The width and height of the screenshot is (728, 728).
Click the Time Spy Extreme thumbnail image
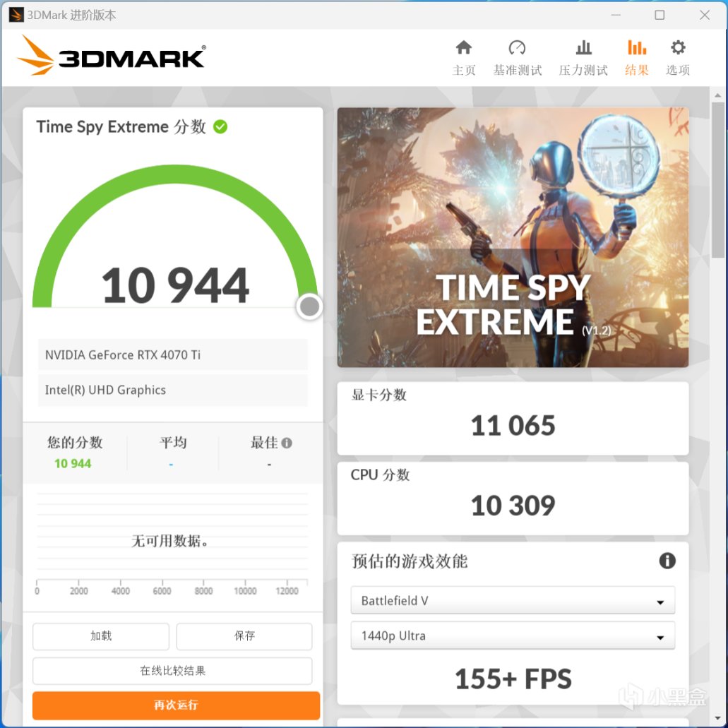tap(513, 237)
